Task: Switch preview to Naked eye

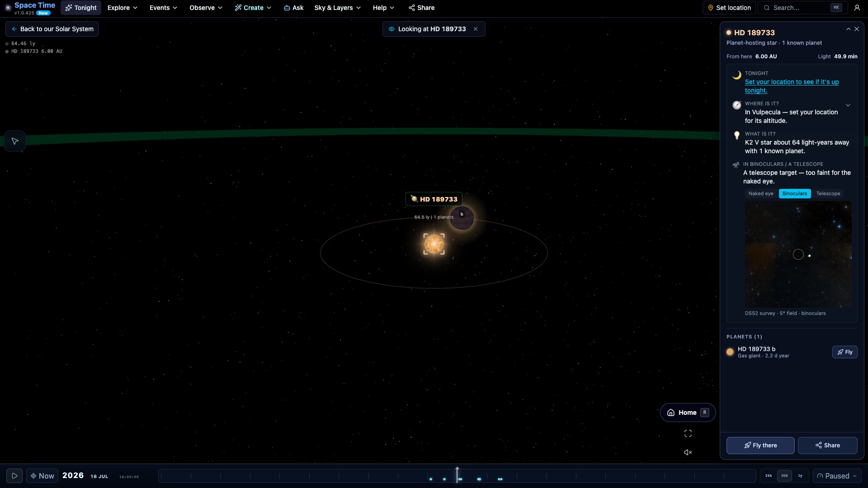Action: (x=761, y=193)
